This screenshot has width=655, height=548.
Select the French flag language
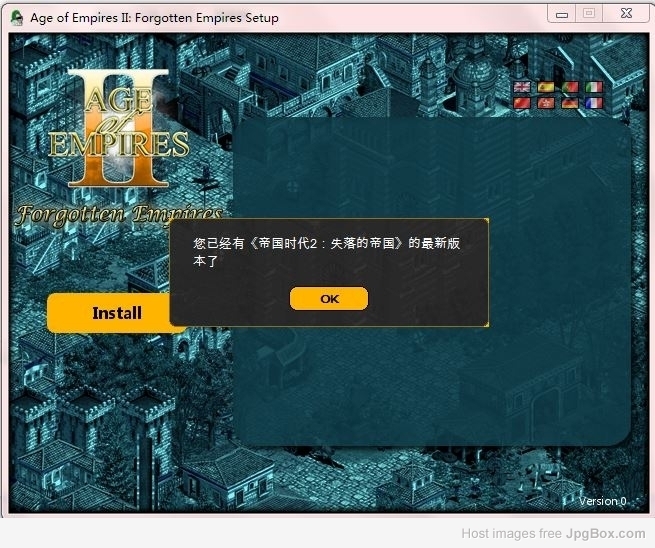594,103
